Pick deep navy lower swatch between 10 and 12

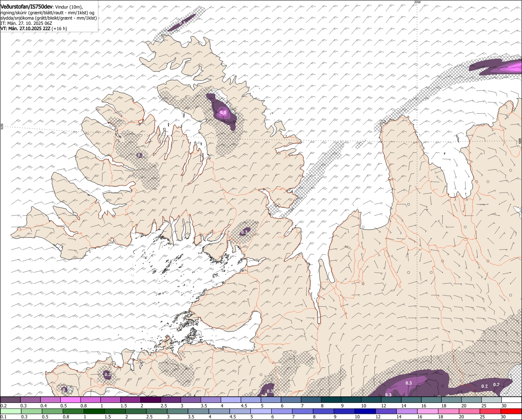[365, 411]
